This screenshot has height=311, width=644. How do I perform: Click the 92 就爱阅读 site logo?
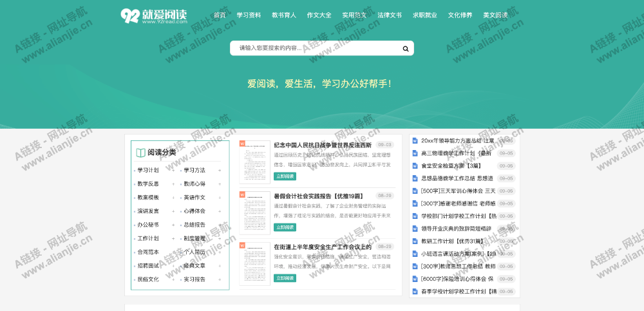[155, 16]
